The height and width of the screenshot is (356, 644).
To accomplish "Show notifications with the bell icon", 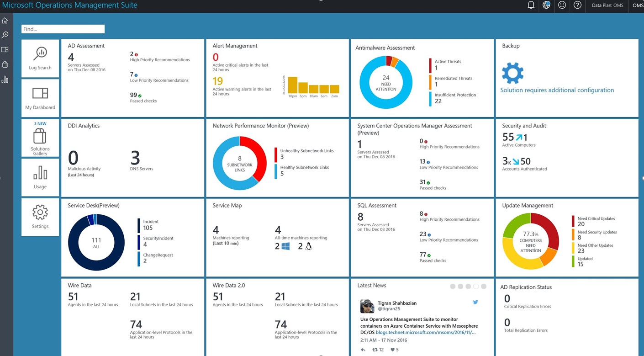I will [531, 5].
